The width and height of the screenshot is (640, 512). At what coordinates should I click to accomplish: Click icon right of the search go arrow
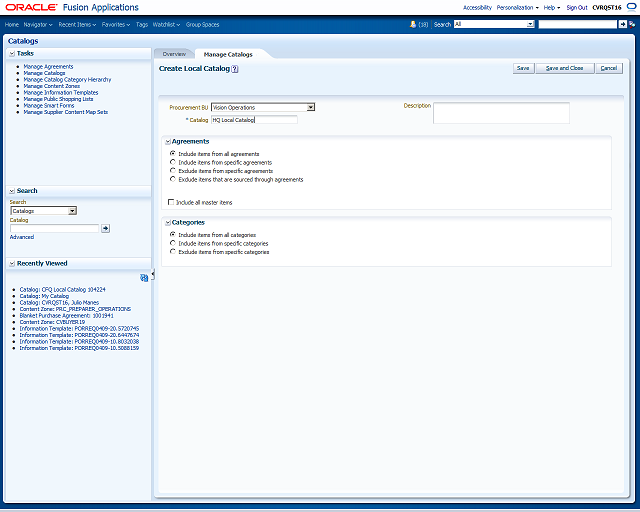point(632,24)
